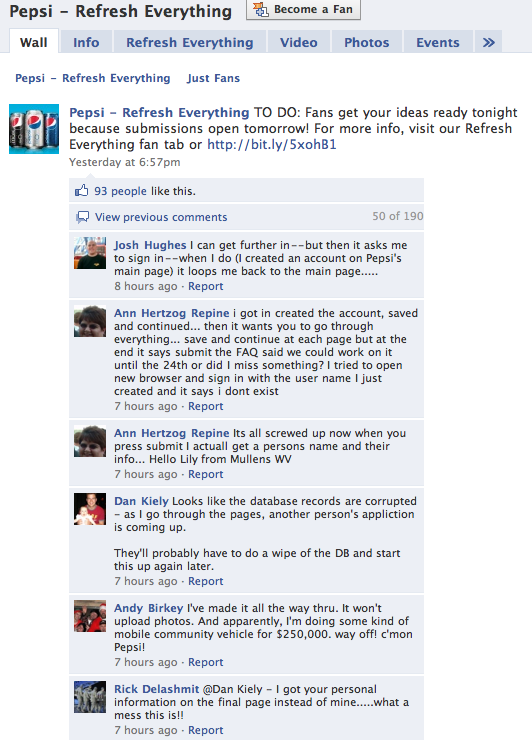The height and width of the screenshot is (740, 532).
Task: Click the thumbs-up like icon
Action: click(82, 191)
